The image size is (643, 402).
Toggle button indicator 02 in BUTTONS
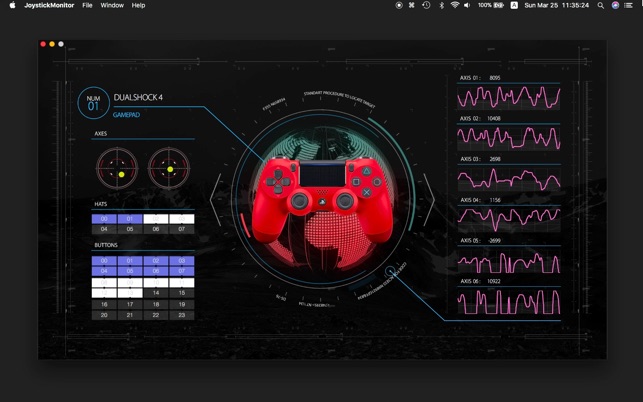(156, 260)
